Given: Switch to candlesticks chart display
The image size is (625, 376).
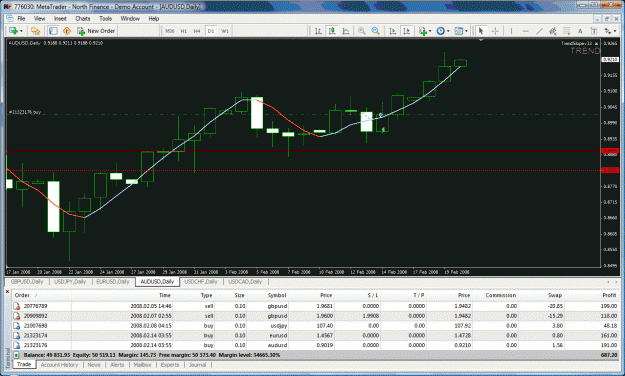Looking at the screenshot, I should coord(332,31).
